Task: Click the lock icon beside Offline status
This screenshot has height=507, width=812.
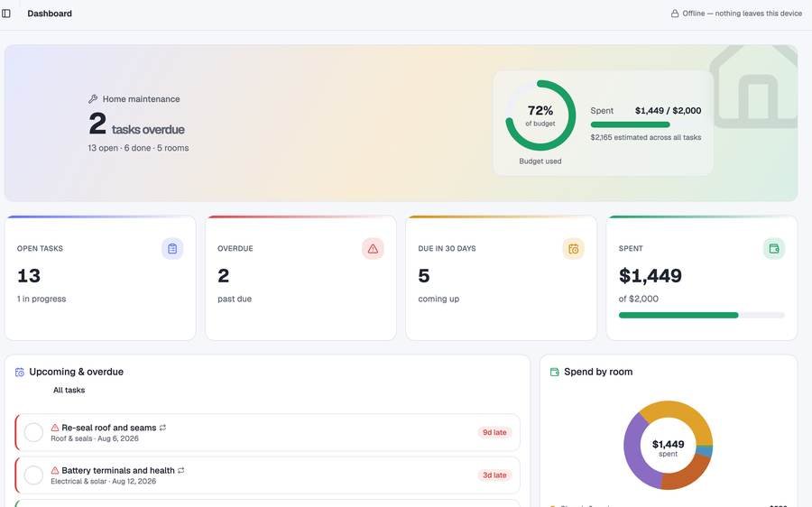Action: tap(675, 14)
